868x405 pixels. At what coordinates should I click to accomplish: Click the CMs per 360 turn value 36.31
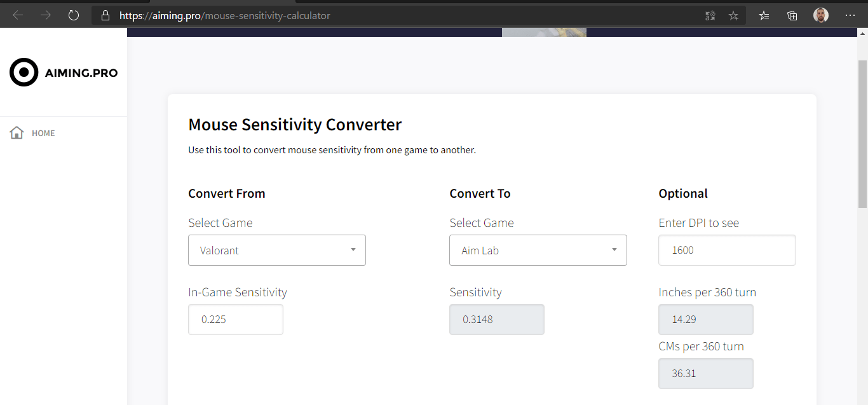tap(706, 373)
